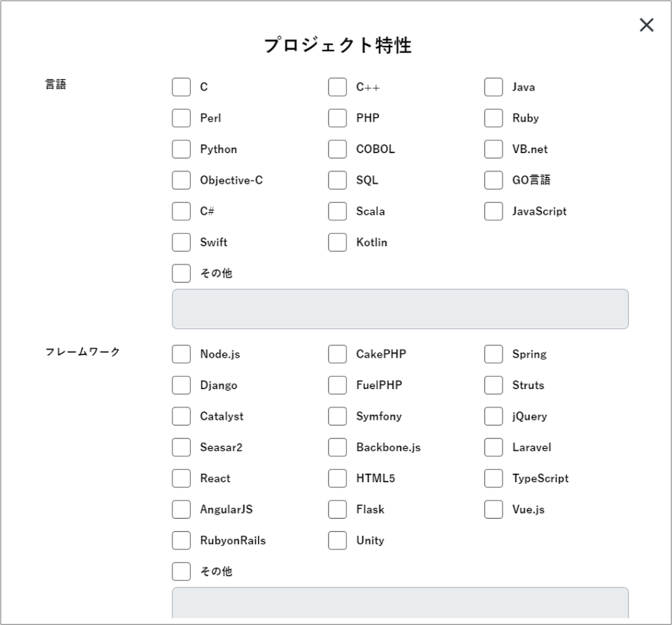Select the C++ checkbox
This screenshot has width=672, height=625.
point(337,87)
